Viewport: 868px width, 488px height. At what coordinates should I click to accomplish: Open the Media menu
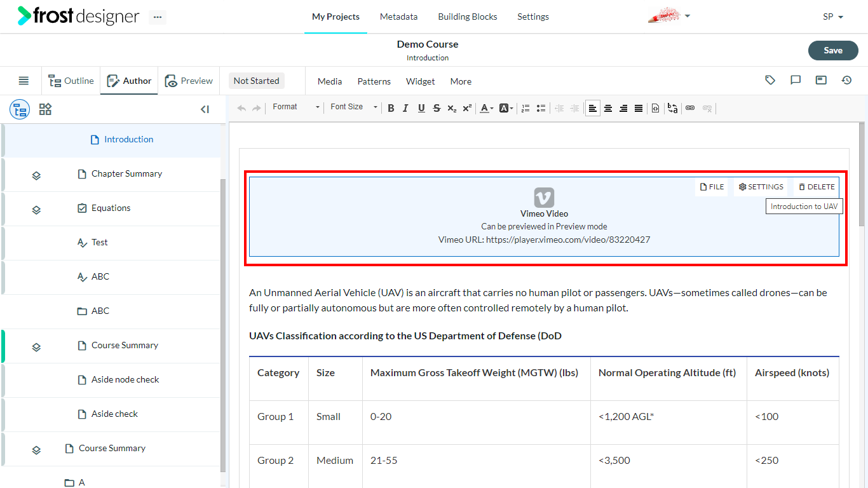coord(330,81)
